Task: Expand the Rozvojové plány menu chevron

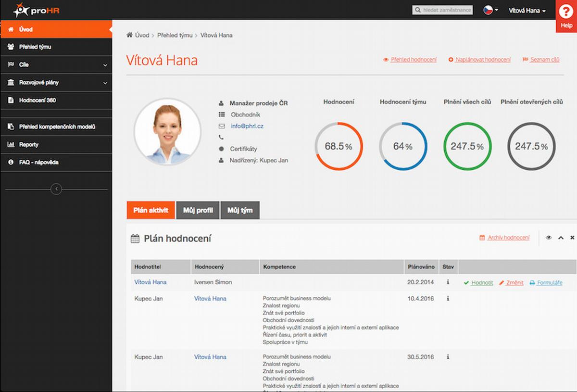Action: click(x=105, y=83)
